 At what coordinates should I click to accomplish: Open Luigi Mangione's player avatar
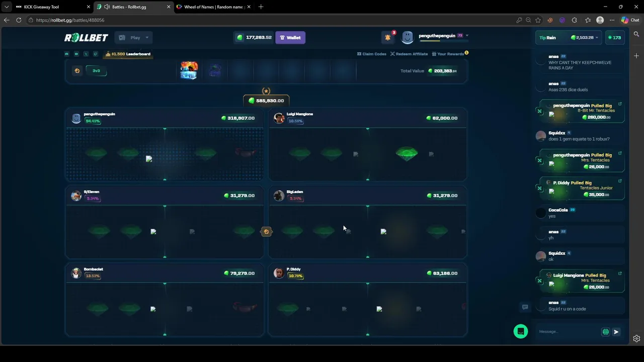(279, 118)
